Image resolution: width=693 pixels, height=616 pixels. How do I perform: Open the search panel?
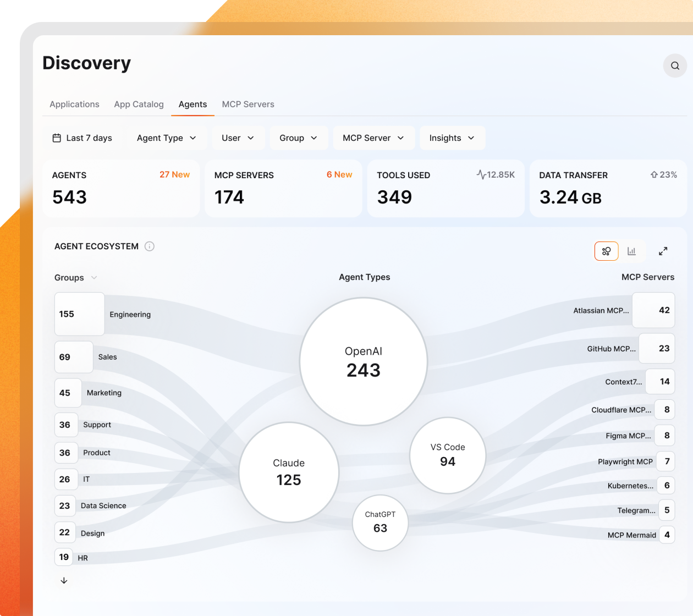pyautogui.click(x=675, y=65)
